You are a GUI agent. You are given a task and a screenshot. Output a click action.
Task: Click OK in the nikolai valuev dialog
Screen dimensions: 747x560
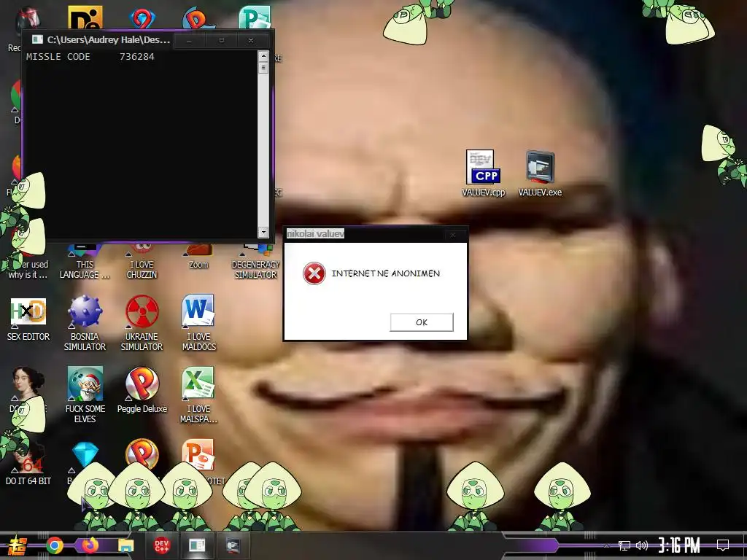coord(421,322)
